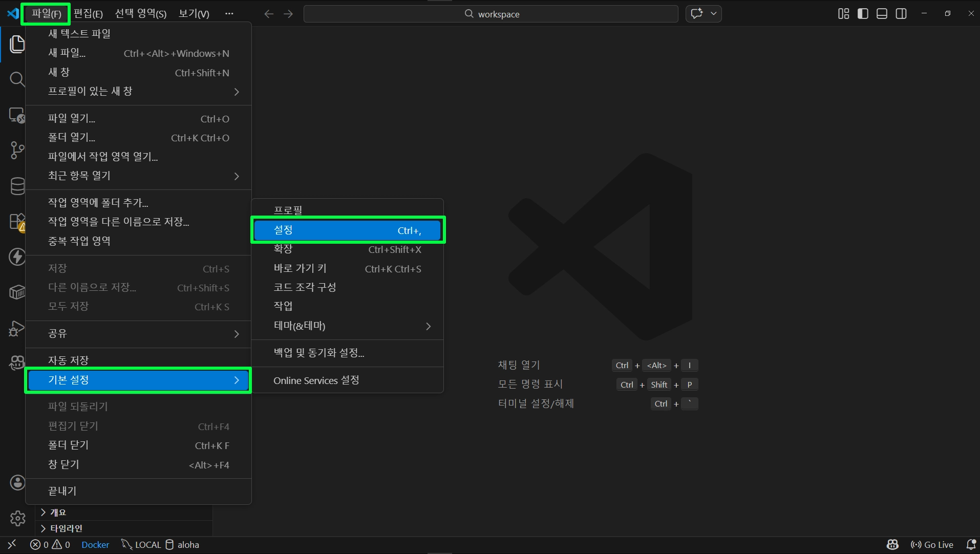Go back with the left arrow
This screenshot has height=554, width=980.
click(269, 14)
